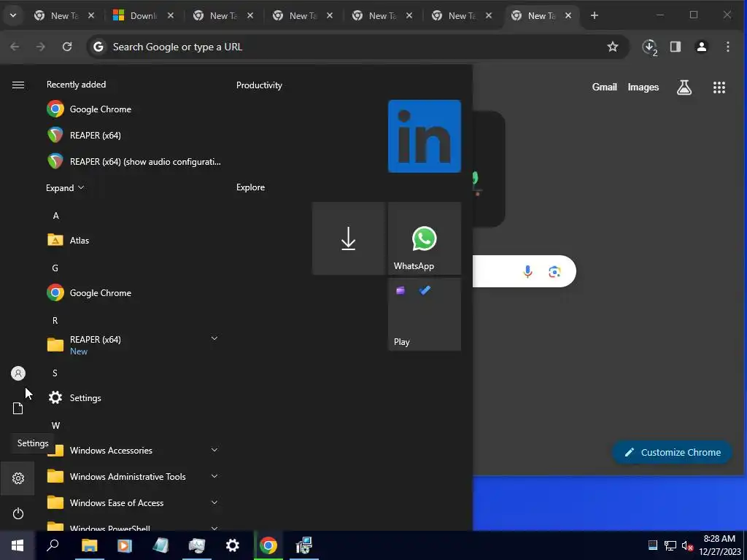The image size is (747, 560).
Task: Start voice search with microphone icon
Action: [527, 271]
